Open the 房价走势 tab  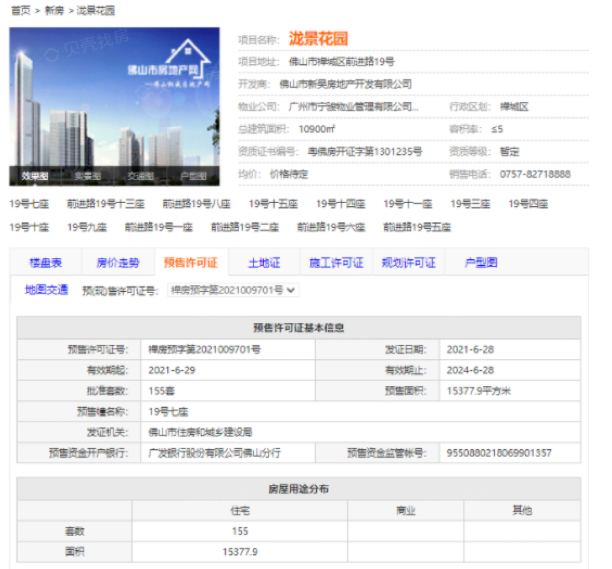tap(118, 263)
